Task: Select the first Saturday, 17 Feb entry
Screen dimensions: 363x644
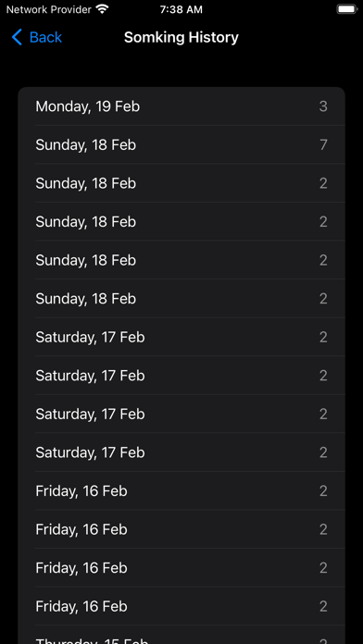Action: click(x=181, y=337)
